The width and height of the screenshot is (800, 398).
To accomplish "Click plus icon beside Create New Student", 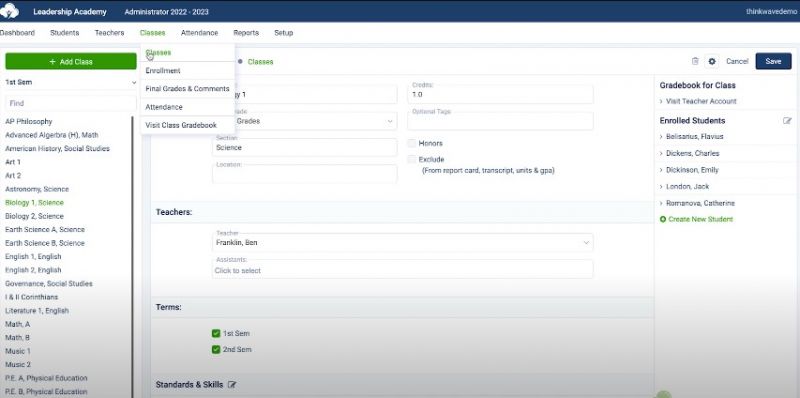I will coord(663,219).
